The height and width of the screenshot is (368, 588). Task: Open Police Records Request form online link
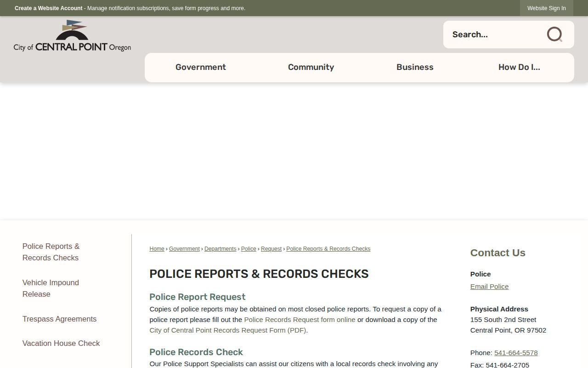click(300, 320)
